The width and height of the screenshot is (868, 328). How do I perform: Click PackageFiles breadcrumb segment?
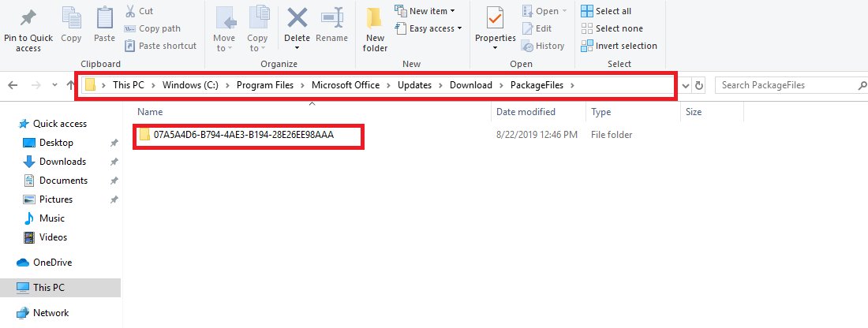coord(538,85)
